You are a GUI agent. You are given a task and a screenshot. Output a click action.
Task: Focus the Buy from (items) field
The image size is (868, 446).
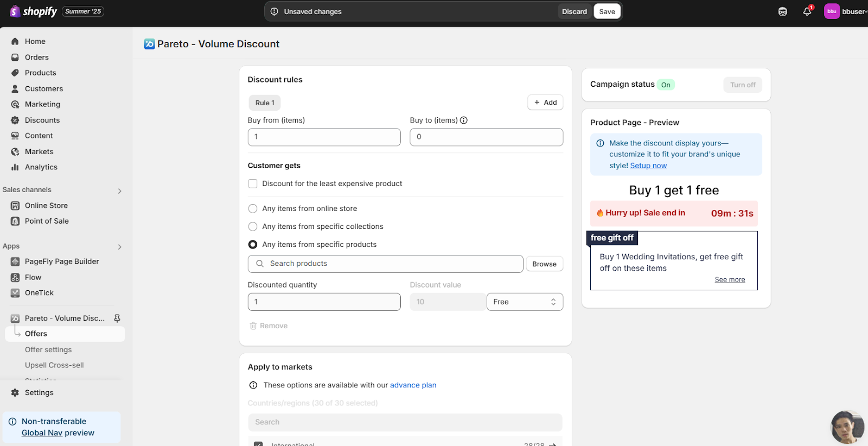[324, 137]
